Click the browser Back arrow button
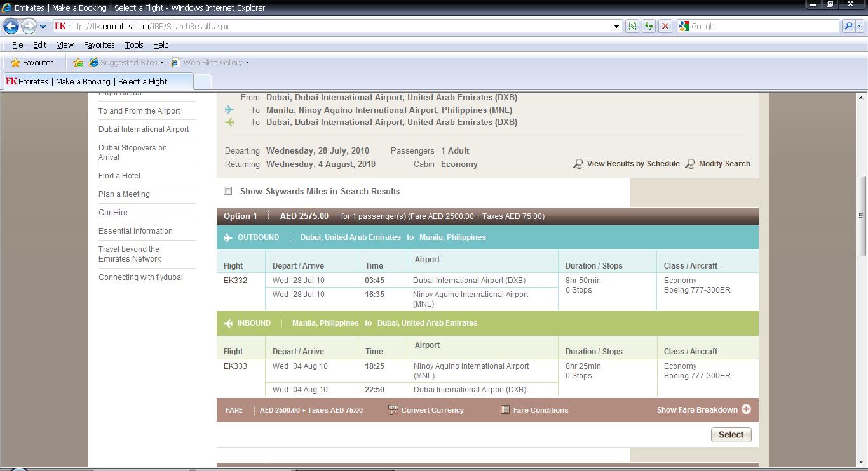The width and height of the screenshot is (868, 471). pos(11,26)
